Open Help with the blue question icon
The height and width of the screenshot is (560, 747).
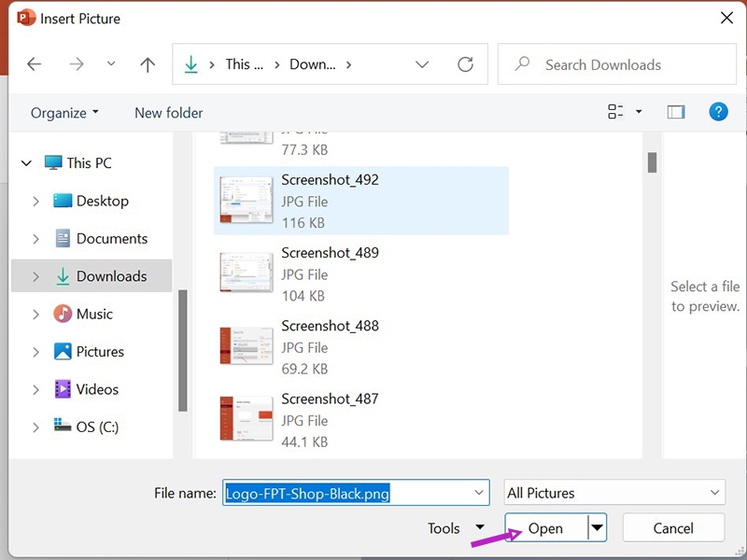pos(718,112)
